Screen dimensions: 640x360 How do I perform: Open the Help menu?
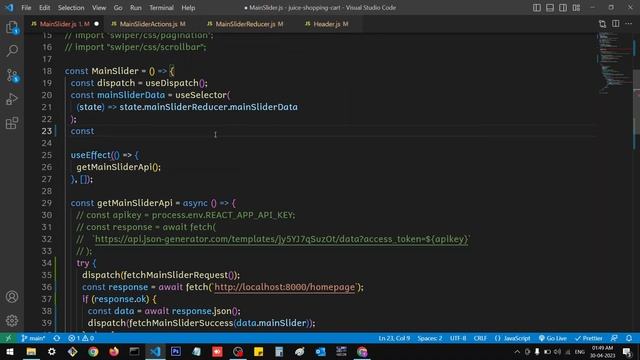188,8
